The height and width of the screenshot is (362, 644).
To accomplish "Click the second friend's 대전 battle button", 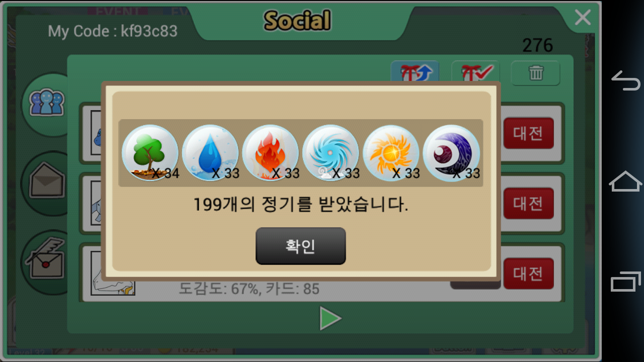I will 528,203.
